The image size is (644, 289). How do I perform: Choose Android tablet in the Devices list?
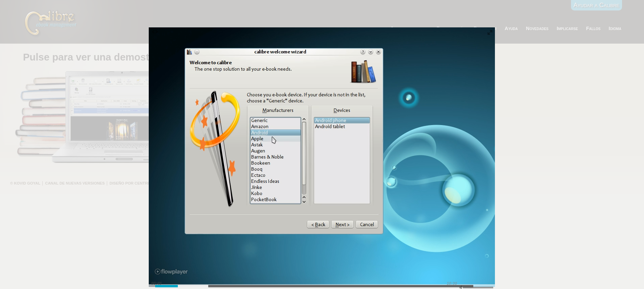tap(330, 126)
